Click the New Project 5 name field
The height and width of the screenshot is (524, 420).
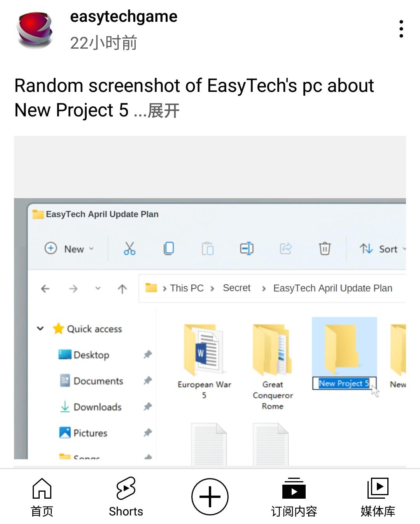(344, 383)
